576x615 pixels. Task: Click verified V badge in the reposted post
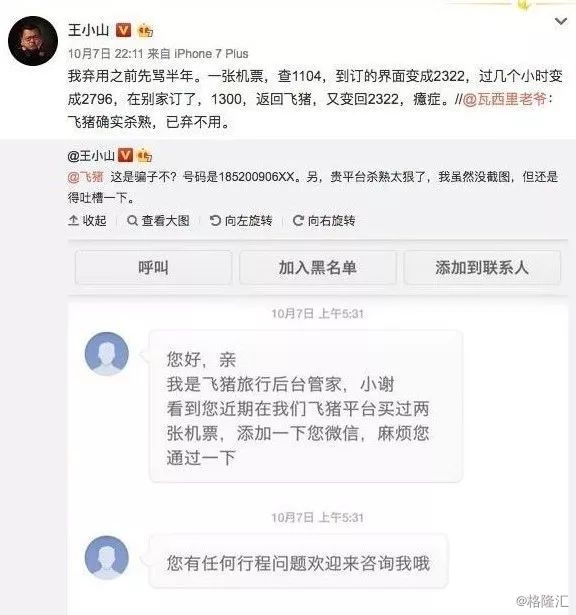click(x=125, y=155)
